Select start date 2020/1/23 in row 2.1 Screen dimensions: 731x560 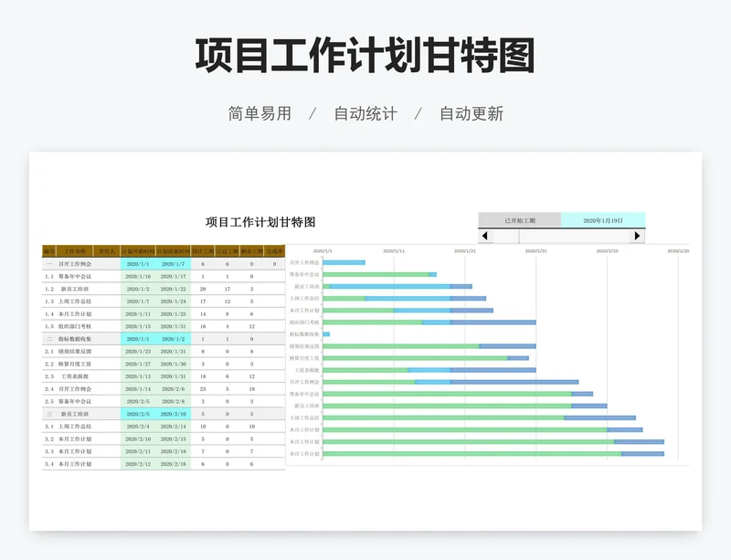tap(138, 352)
